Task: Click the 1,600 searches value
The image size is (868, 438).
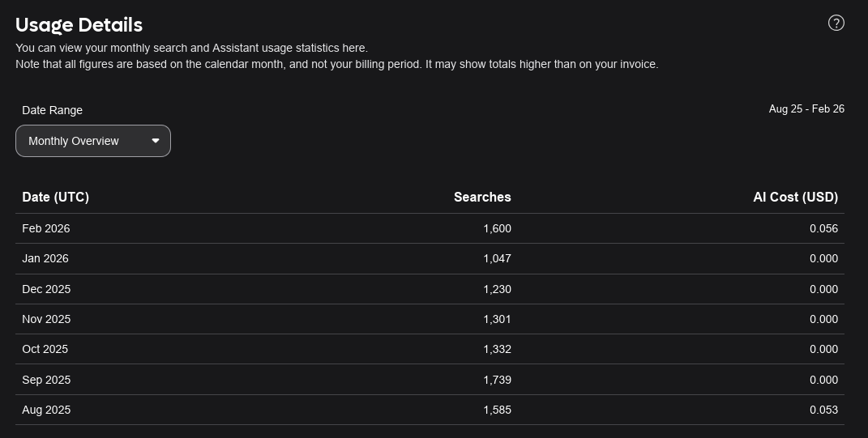Action: 497,228
